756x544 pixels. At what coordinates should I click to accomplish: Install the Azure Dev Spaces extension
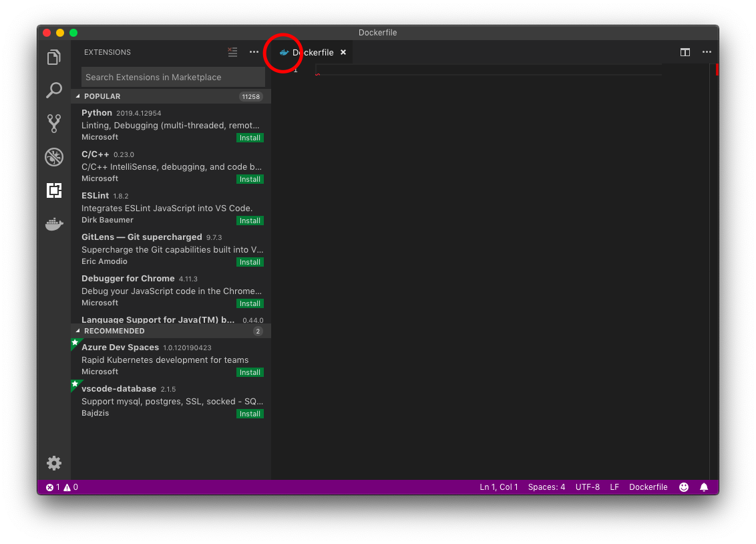(x=250, y=372)
